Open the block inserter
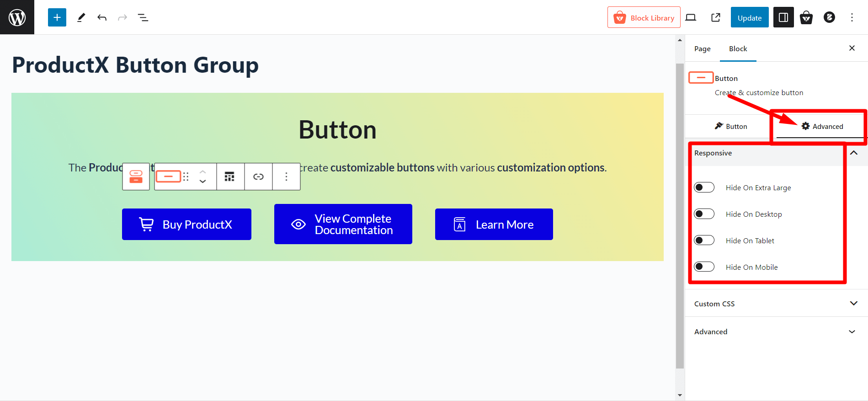The image size is (868, 401). (57, 17)
